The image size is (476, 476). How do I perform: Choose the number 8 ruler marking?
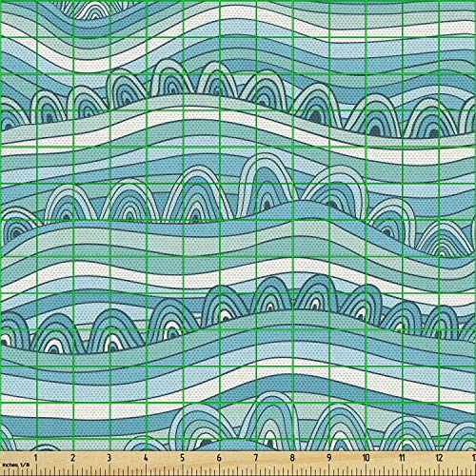click(292, 458)
